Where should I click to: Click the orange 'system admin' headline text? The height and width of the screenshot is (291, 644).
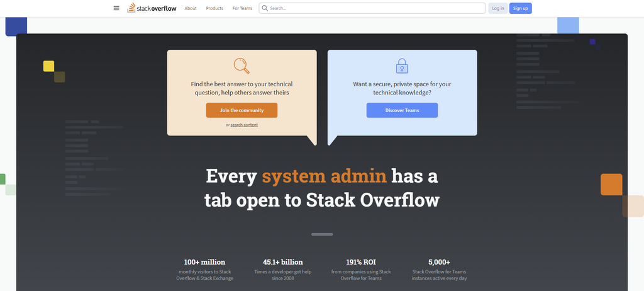(x=324, y=176)
